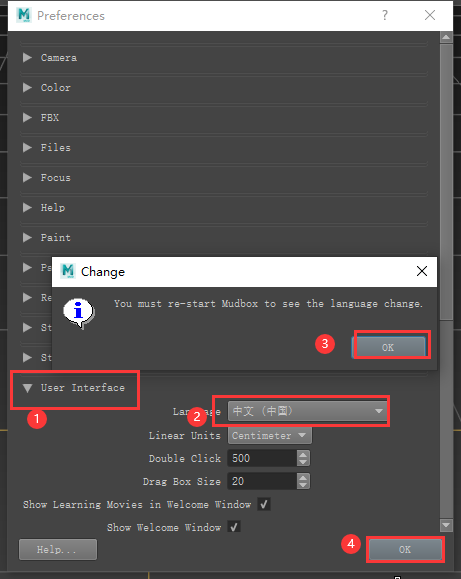Click the Preferences help question mark
Image resolution: width=461 pixels, height=579 pixels.
click(385, 15)
